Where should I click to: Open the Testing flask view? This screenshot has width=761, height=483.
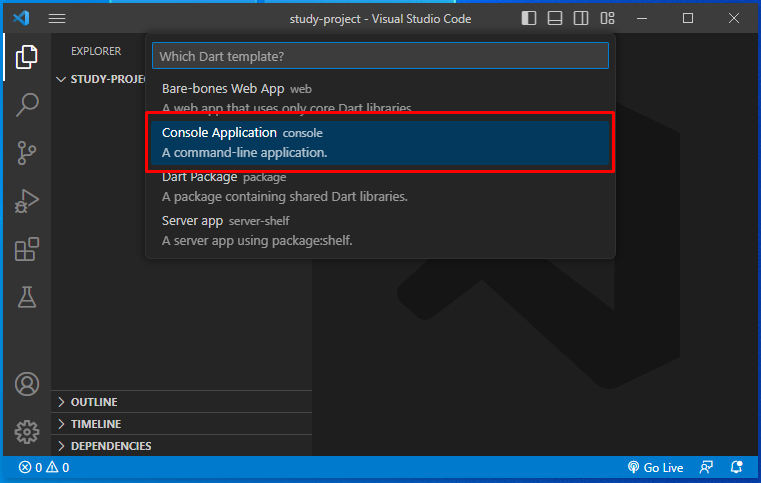point(27,297)
